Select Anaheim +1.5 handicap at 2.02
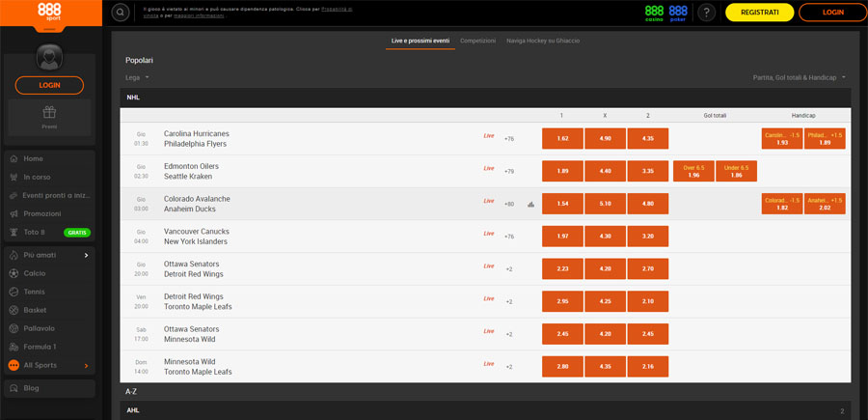 coord(825,204)
